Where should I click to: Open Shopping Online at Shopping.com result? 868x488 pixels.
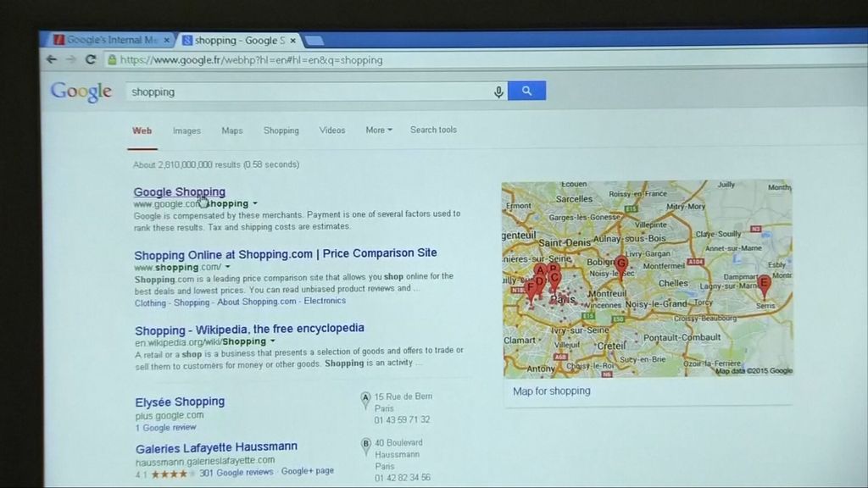[286, 254]
